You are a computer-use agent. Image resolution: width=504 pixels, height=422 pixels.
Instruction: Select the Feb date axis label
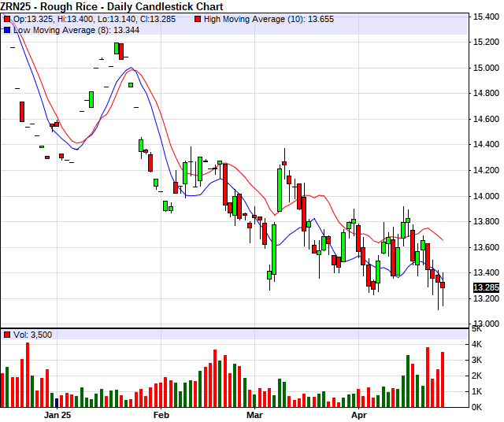click(161, 413)
